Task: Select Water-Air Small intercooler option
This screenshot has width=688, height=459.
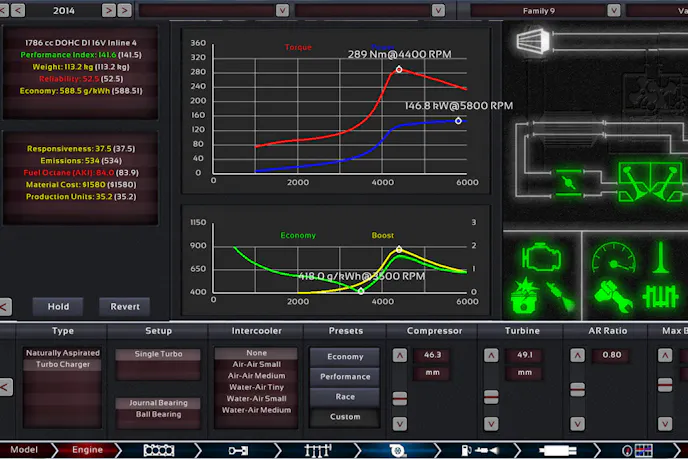Action: coord(257,397)
